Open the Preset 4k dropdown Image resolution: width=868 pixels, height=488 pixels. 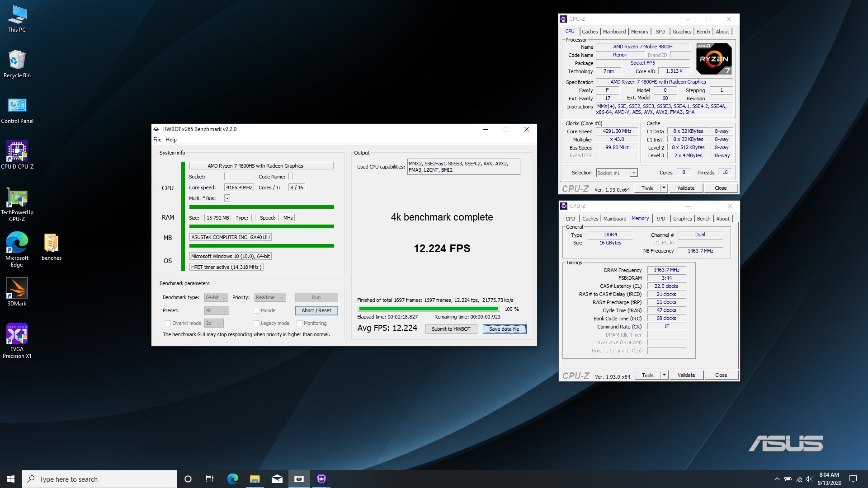coord(217,310)
